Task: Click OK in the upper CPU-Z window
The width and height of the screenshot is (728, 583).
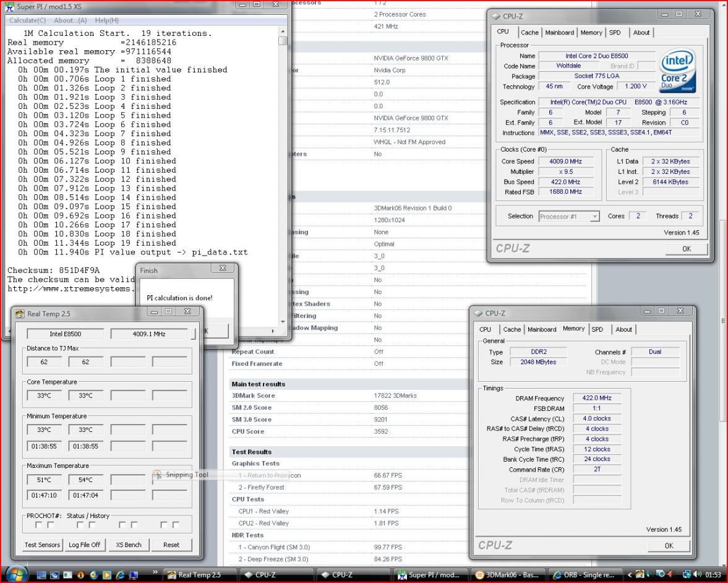Action: (x=686, y=249)
